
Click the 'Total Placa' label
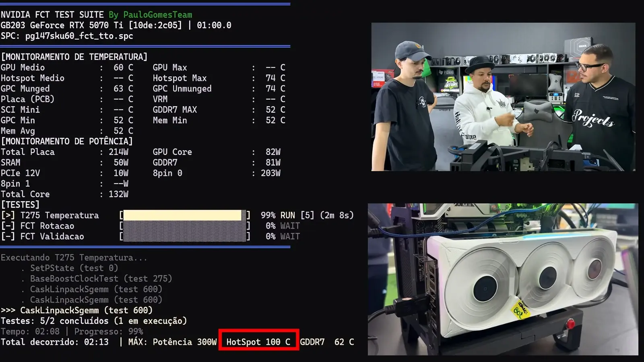pyautogui.click(x=28, y=152)
